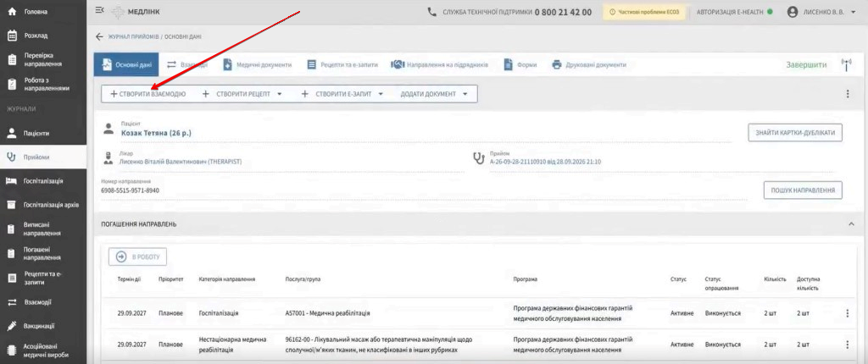Click the Погашені направлення clipboard icon
This screenshot has width=868, height=364.
click(x=11, y=253)
